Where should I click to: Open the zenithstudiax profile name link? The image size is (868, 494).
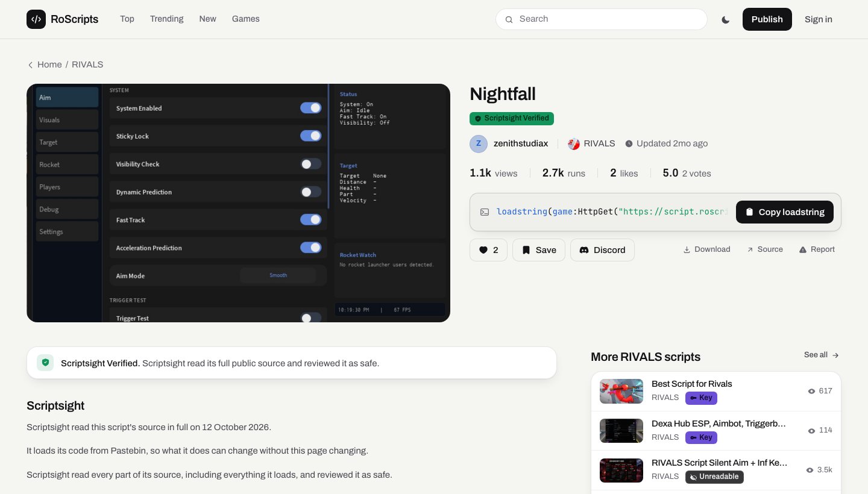coord(521,143)
